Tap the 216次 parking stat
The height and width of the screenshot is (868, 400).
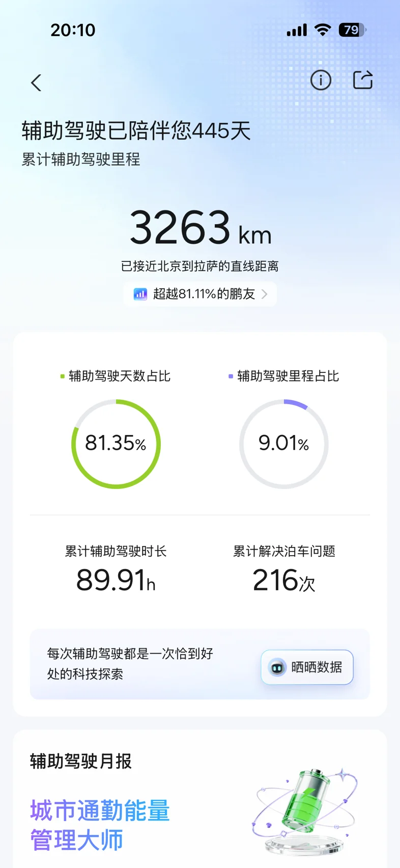(284, 580)
